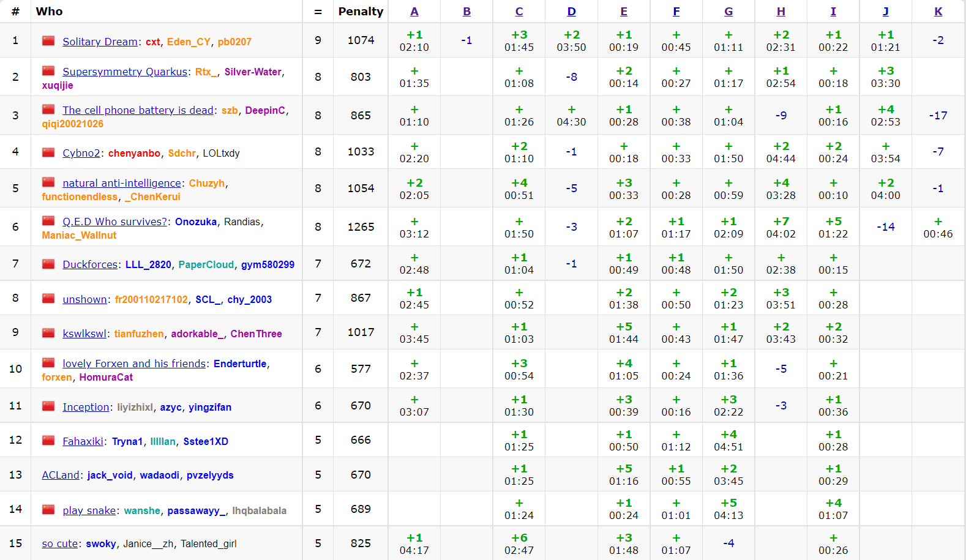The height and width of the screenshot is (560, 966).
Task: Open user profile Maniac_Wallnut
Action: click(79, 235)
